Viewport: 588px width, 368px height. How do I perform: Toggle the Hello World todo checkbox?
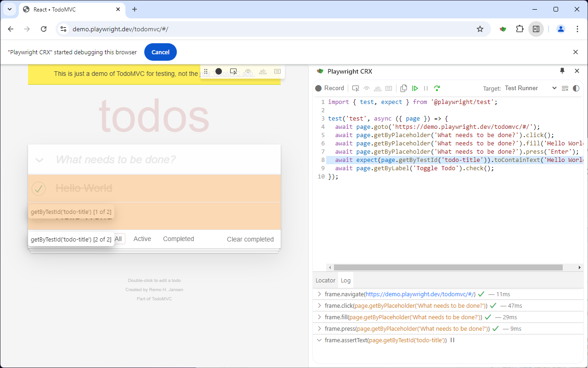[x=39, y=188]
